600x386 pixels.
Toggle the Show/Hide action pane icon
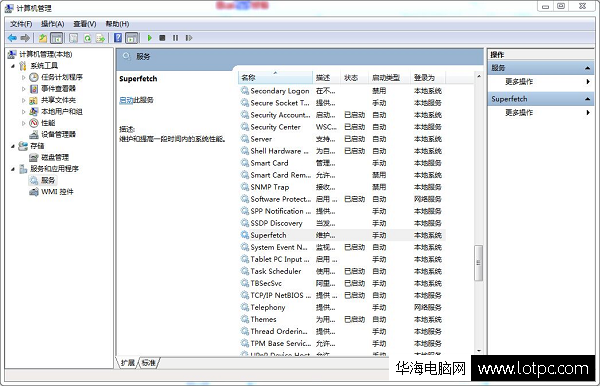[131, 38]
